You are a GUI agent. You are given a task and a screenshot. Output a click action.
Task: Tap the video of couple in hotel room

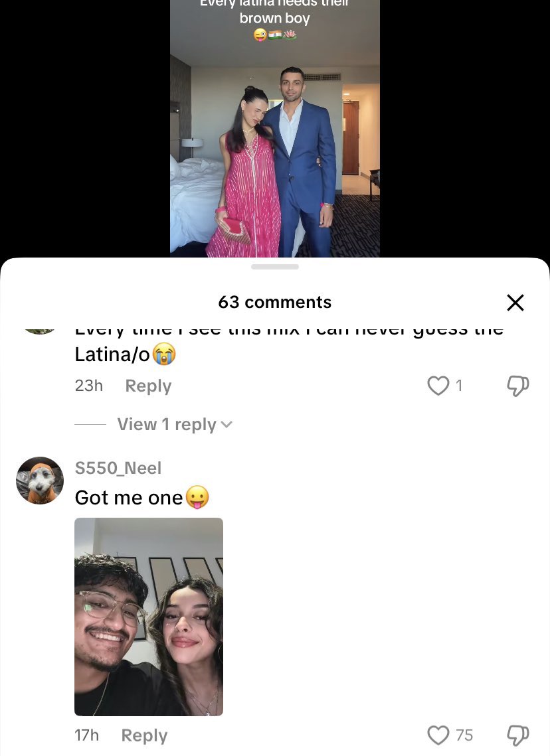[x=275, y=128]
